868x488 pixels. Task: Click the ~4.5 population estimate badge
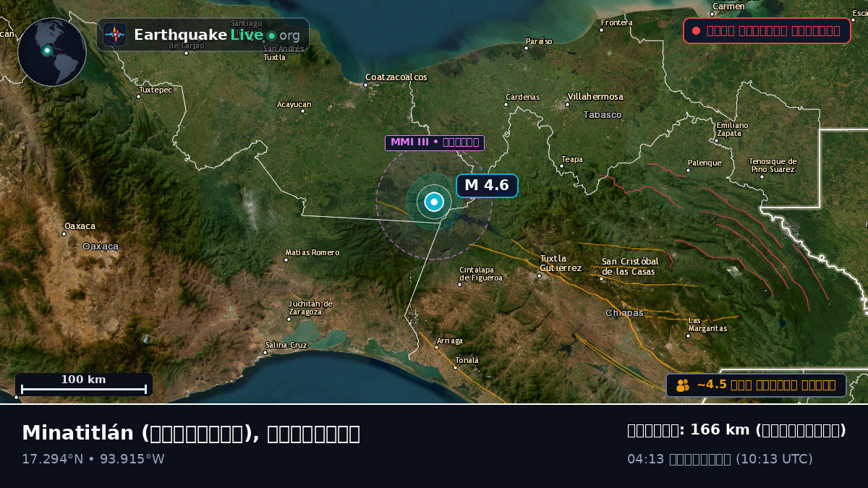[x=756, y=385]
